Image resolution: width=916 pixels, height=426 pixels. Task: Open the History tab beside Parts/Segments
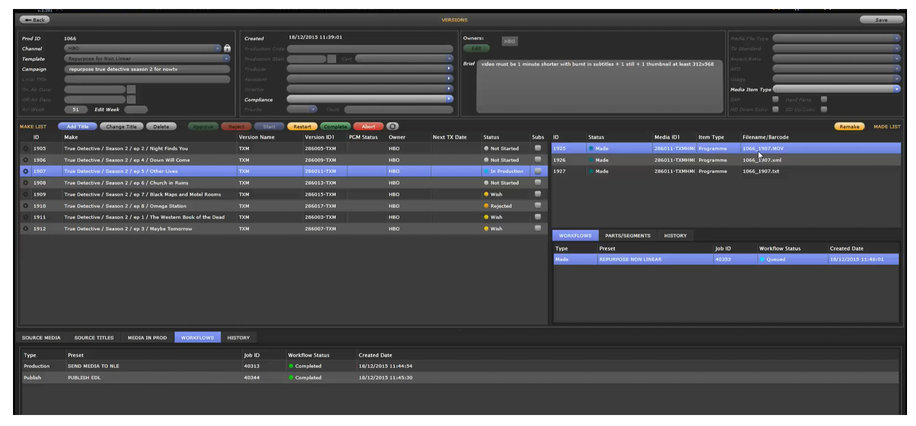coord(675,235)
